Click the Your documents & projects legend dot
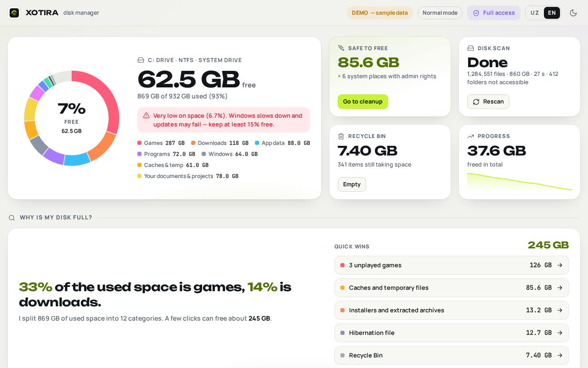The width and height of the screenshot is (588, 368). pos(139,176)
